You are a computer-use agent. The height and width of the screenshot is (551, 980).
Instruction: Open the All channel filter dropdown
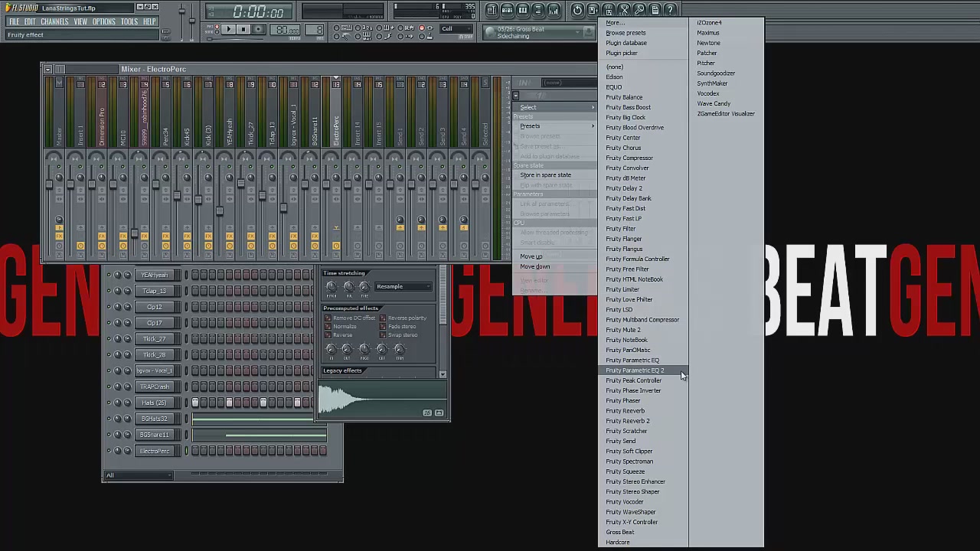(139, 475)
